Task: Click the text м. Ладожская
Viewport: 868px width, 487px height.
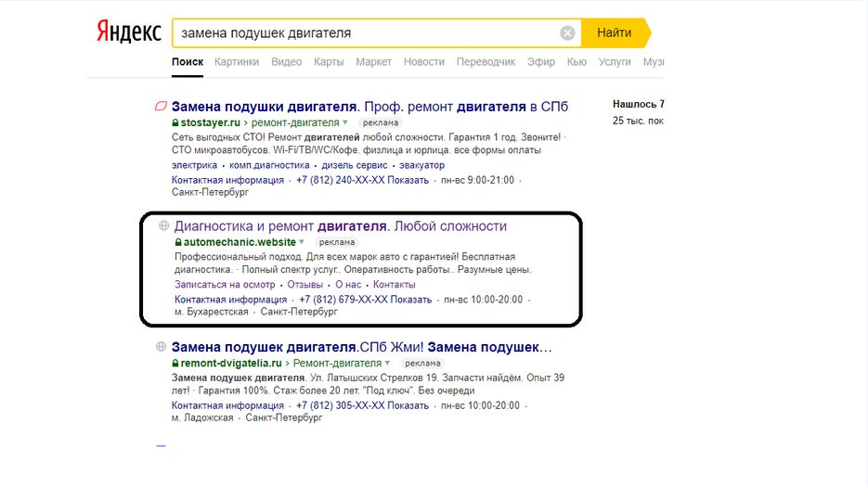Action: coord(202,417)
